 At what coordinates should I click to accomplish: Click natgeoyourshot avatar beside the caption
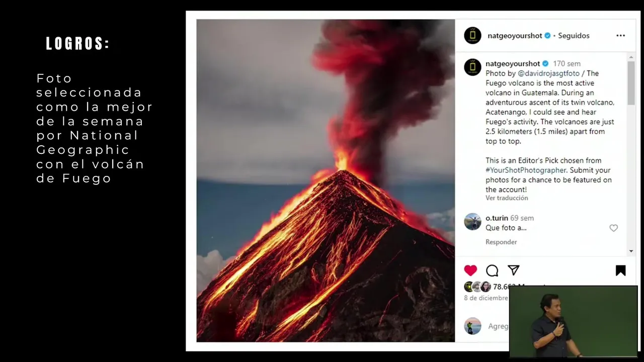[472, 67]
